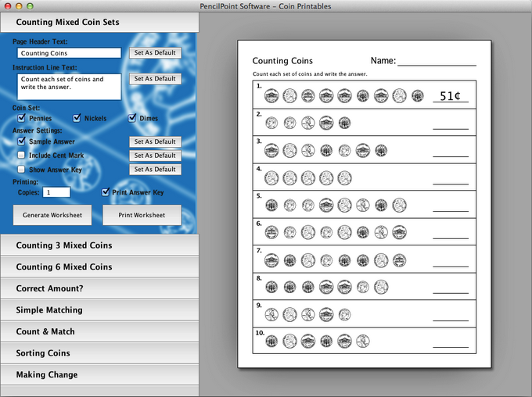
Task: Check the Show Answer Key box
Action: (22, 170)
